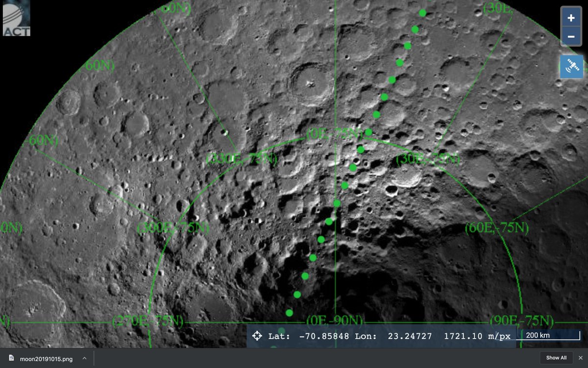Click the (0E,-75N) grid label
Viewport: 588px width, 368px height.
(335, 133)
